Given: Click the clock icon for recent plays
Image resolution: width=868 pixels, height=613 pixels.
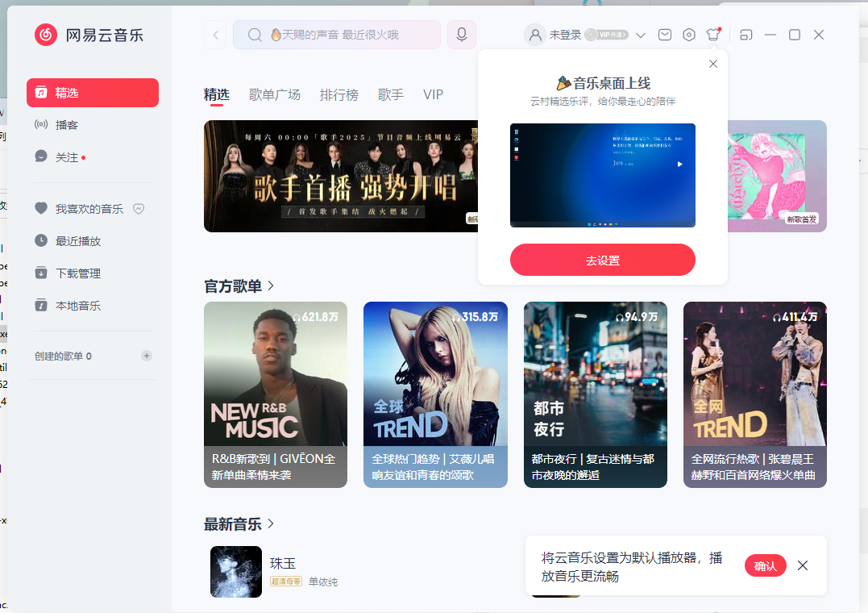Looking at the screenshot, I should pos(41,240).
